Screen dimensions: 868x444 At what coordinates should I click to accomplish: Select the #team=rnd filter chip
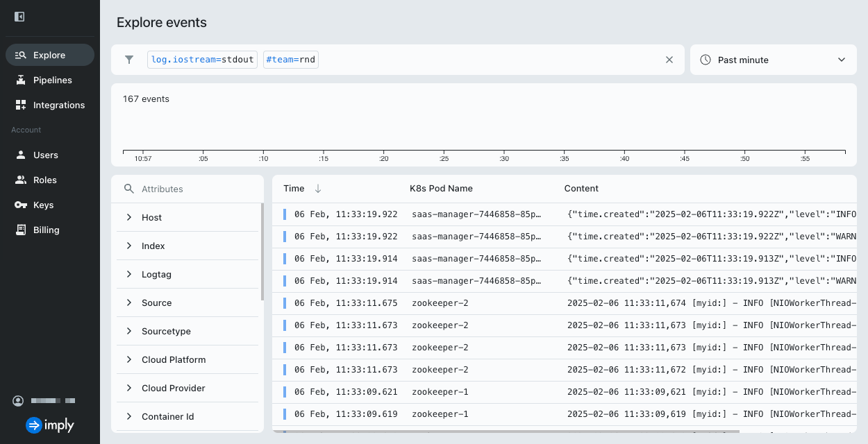pyautogui.click(x=290, y=60)
